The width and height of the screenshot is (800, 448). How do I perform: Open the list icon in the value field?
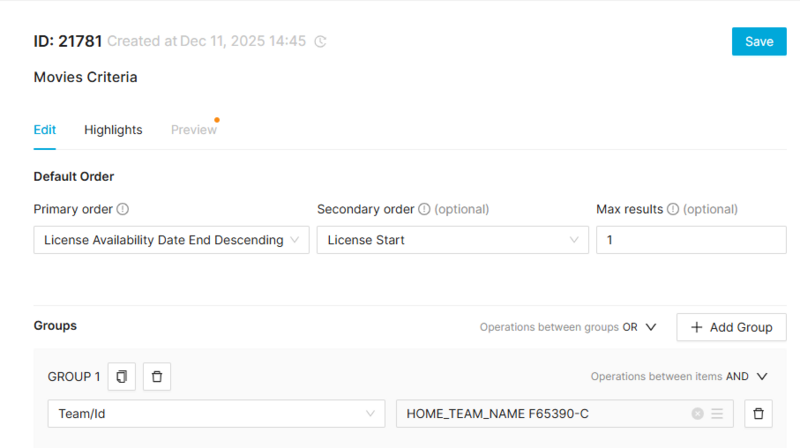click(x=716, y=414)
